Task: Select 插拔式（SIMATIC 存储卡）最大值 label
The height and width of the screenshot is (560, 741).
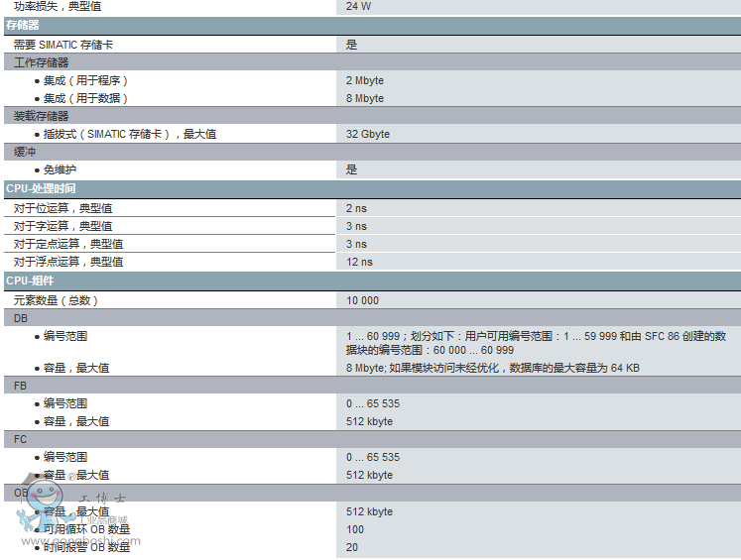Action: point(130,134)
